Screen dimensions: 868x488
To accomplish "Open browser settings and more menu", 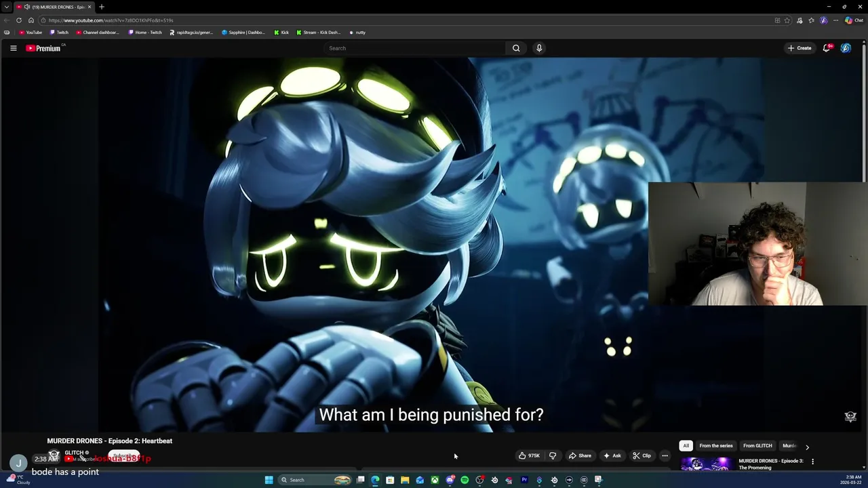I will (x=836, y=20).
